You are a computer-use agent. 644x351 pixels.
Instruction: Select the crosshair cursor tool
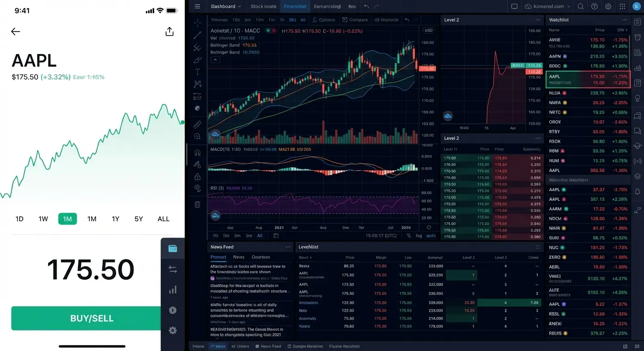tap(197, 22)
